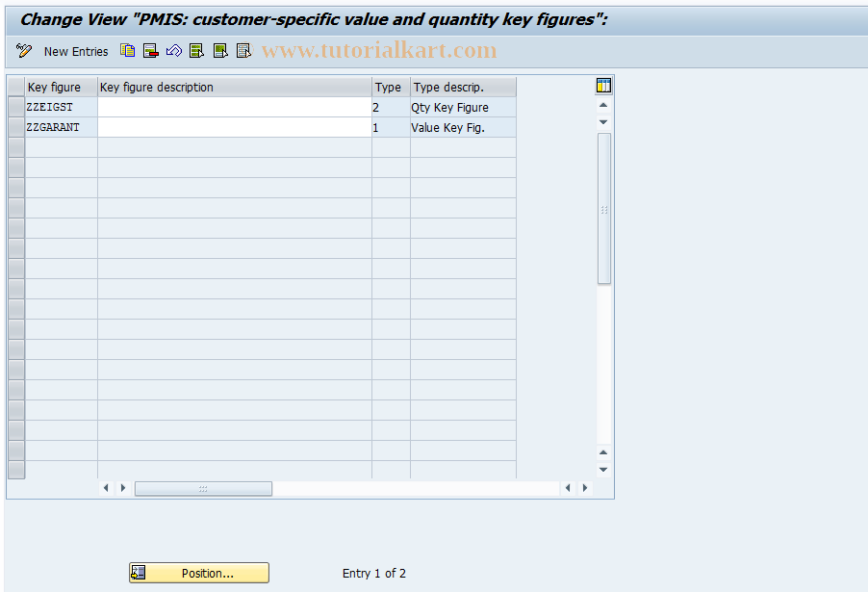
Task: Click the Entry 1 of 2 status text
Action: (374, 573)
